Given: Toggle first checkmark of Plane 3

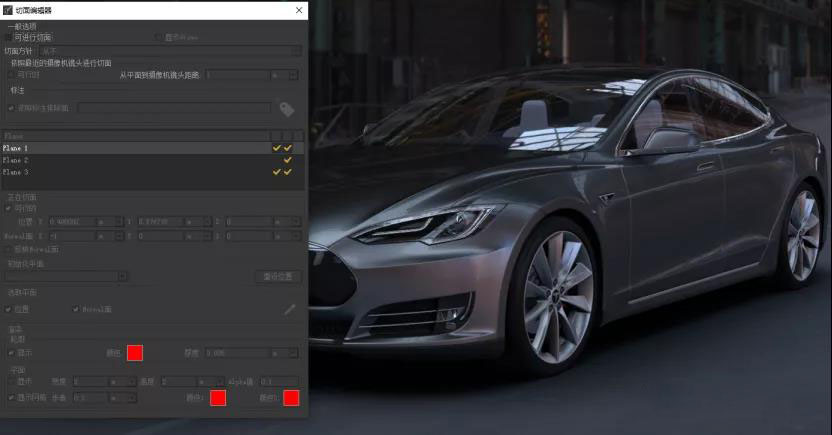Looking at the screenshot, I should pyautogui.click(x=277, y=172).
